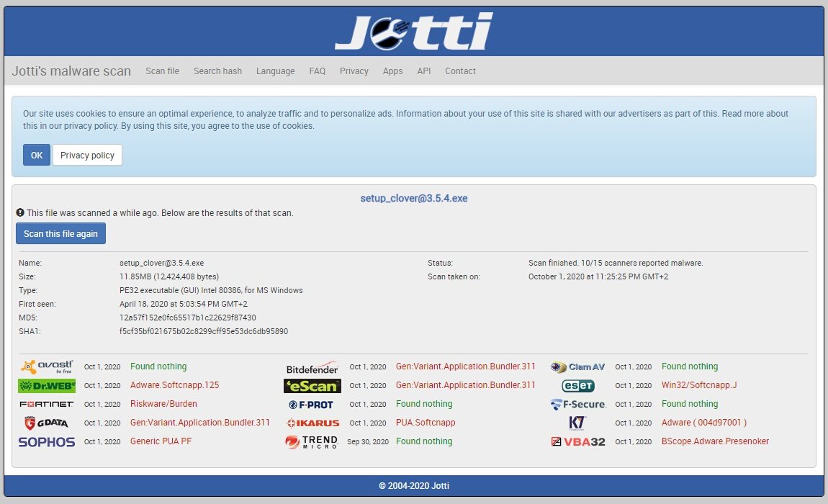Click the file size value 11.85MB
Viewport: 828px width, 504px height.
pyautogui.click(x=169, y=276)
